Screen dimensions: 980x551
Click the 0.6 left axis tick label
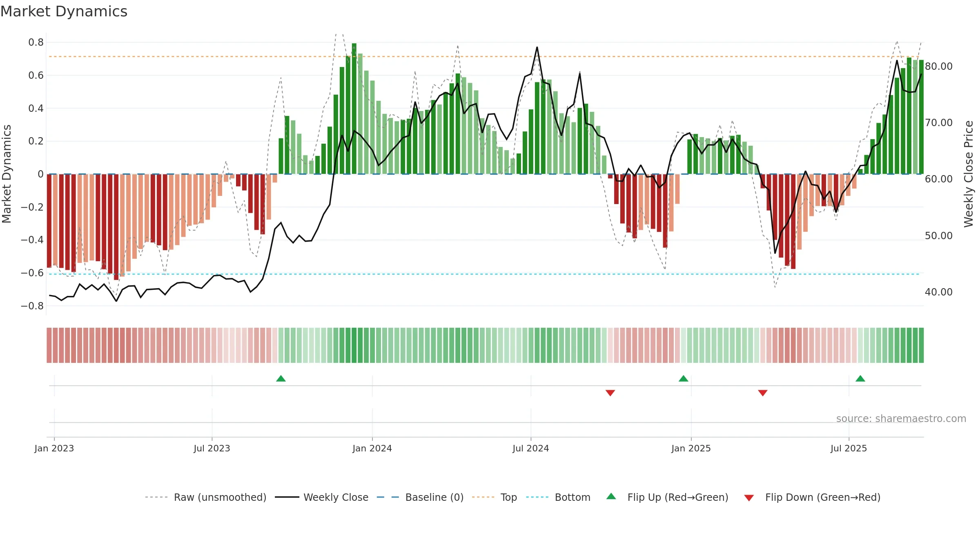[36, 75]
